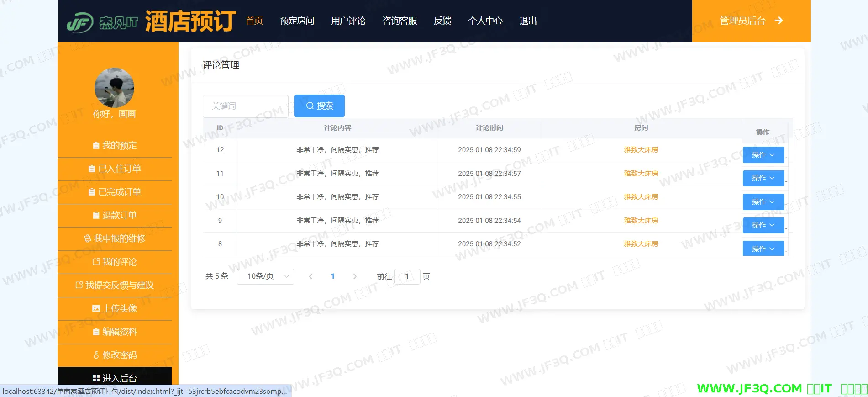Viewport: 868px width, 397px height.
Task: Click the JF site logo icon
Action: click(x=80, y=22)
